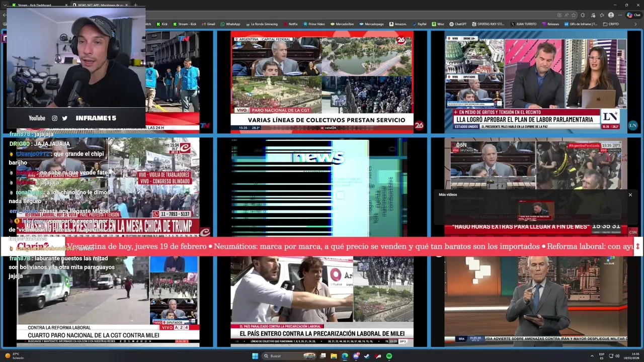
Task: Toggle read aloud icon in address bar
Action: [x=567, y=15]
